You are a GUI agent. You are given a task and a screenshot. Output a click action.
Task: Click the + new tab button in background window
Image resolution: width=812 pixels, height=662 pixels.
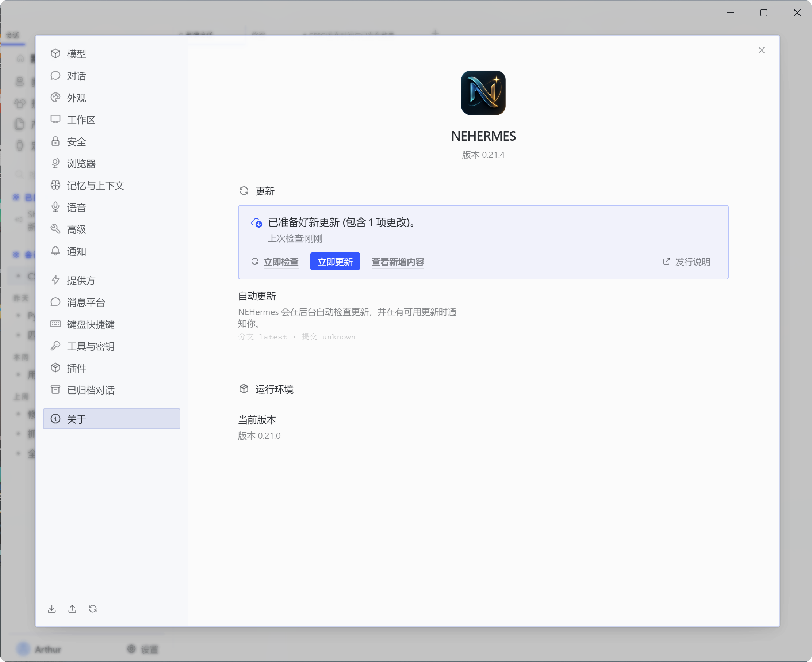[x=435, y=33]
